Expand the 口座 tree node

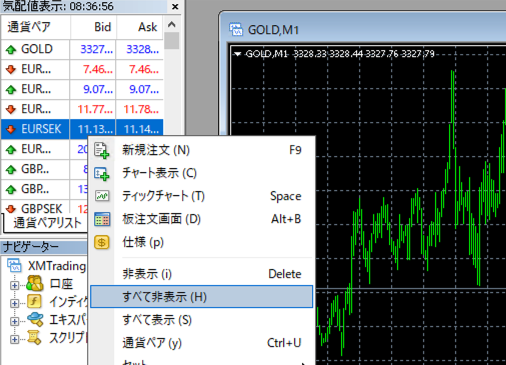(14, 285)
